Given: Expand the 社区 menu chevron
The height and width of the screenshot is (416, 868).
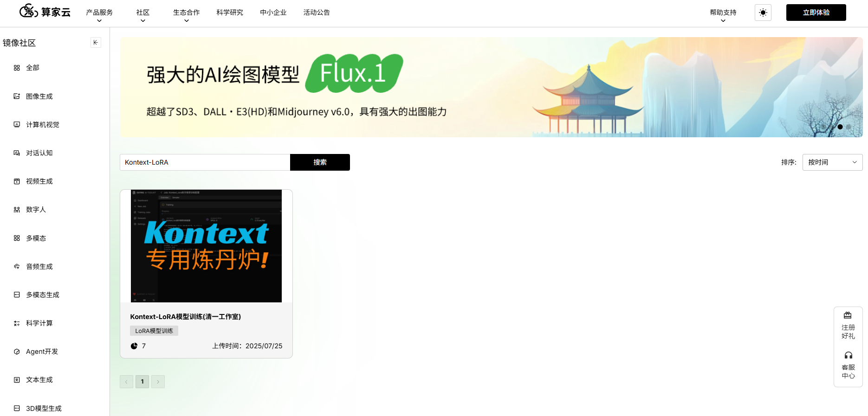Looking at the screenshot, I should [143, 21].
